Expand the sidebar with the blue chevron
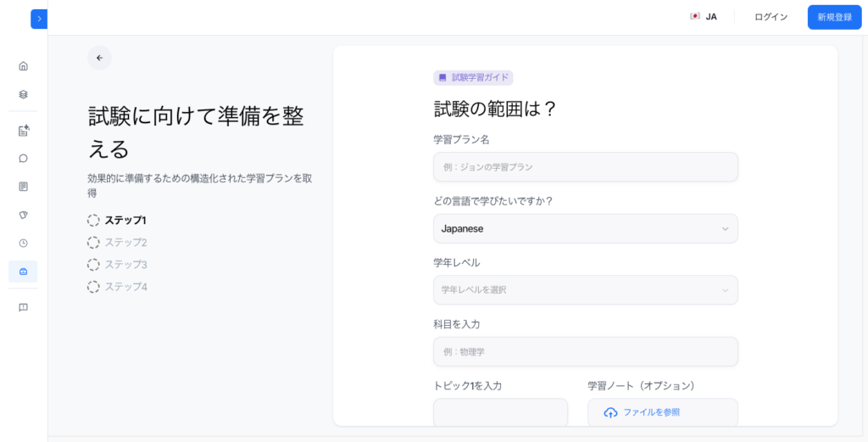 pyautogui.click(x=39, y=19)
